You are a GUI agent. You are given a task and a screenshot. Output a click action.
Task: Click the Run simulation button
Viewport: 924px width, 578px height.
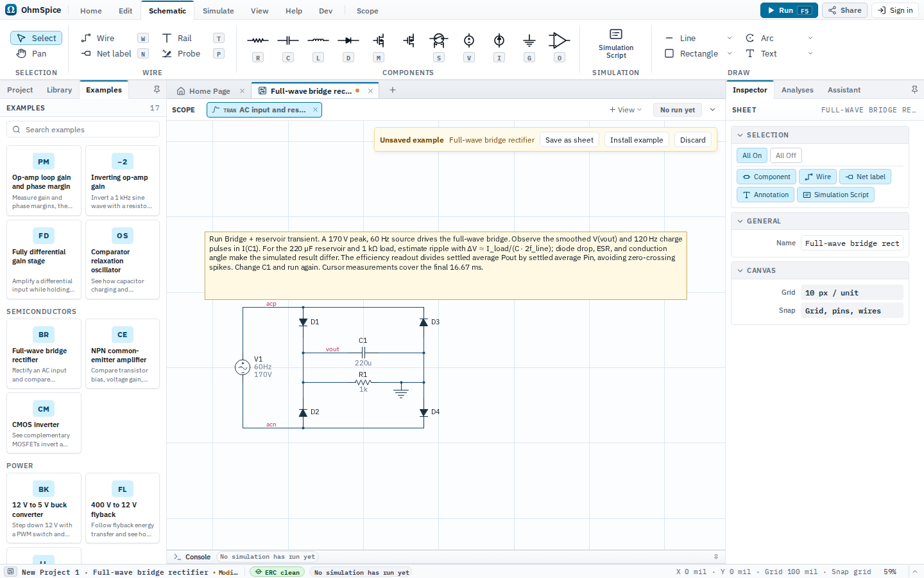789,10
